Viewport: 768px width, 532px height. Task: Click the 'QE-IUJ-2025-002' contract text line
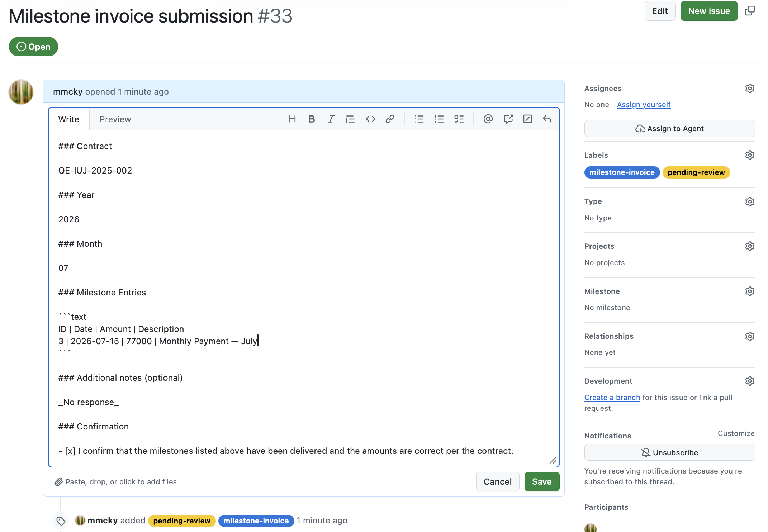(95, 171)
